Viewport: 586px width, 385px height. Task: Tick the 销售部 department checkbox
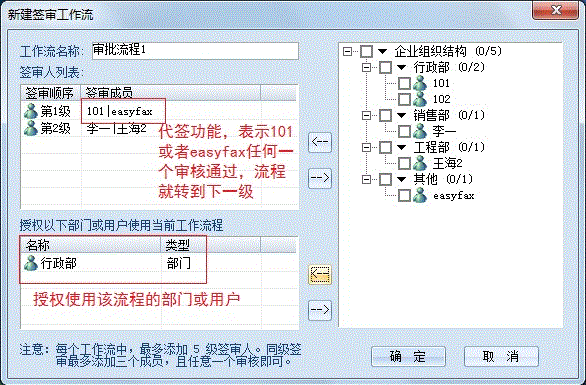tap(385, 115)
